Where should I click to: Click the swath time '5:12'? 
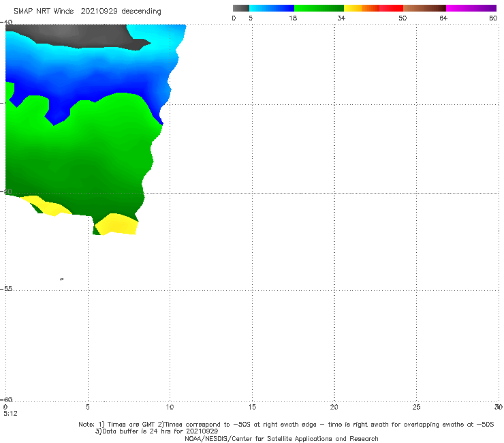click(10, 414)
